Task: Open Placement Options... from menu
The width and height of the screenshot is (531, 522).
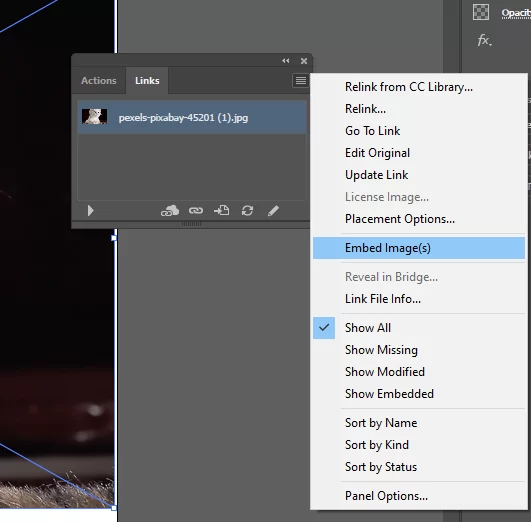Action: [x=419, y=219]
